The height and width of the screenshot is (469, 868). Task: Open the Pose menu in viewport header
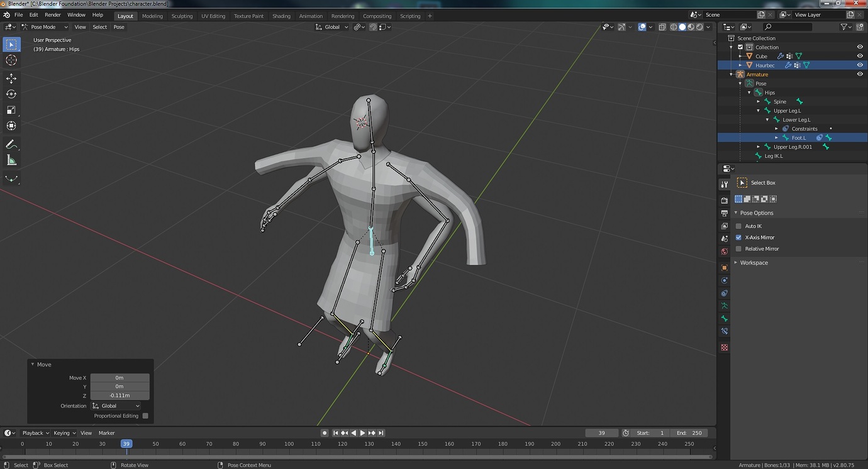pyautogui.click(x=119, y=27)
